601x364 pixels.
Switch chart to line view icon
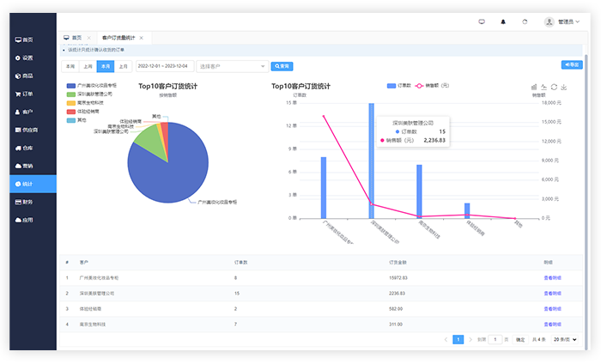point(544,87)
